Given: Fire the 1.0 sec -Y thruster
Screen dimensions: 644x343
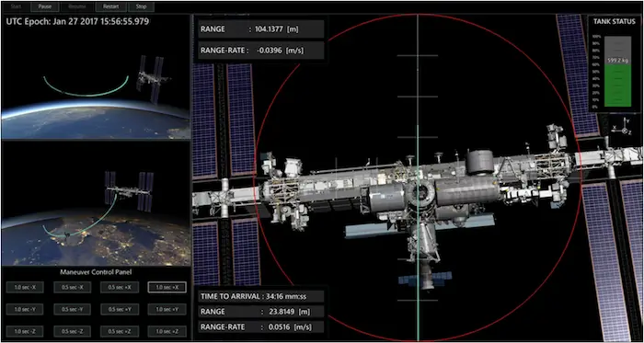Looking at the screenshot, I should (x=25, y=309).
